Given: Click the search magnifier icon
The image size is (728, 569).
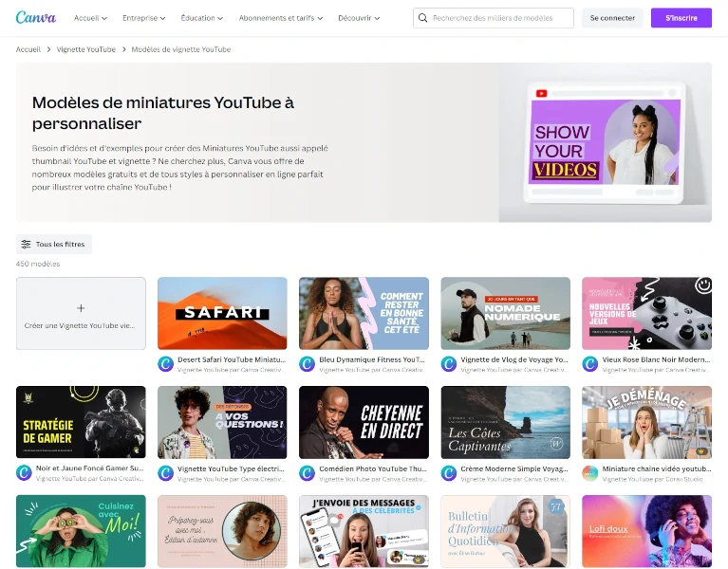Looking at the screenshot, I should click(x=423, y=18).
